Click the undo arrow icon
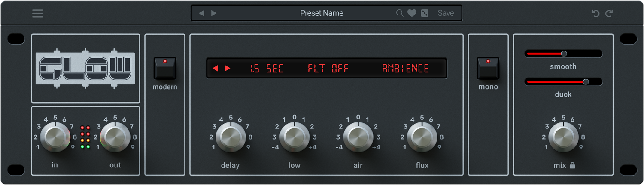 595,13
